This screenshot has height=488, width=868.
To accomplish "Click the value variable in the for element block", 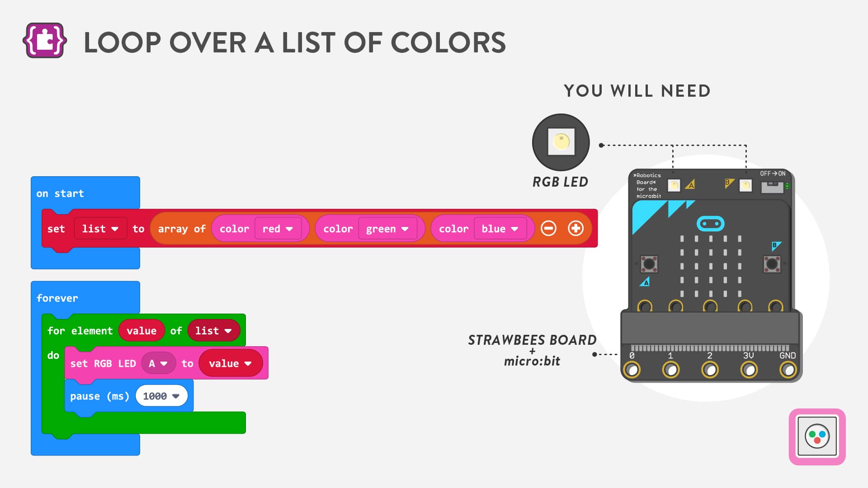I will [142, 331].
